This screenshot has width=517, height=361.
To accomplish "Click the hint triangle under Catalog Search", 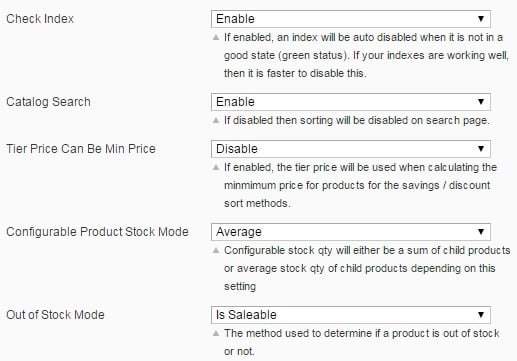I will point(216,120).
